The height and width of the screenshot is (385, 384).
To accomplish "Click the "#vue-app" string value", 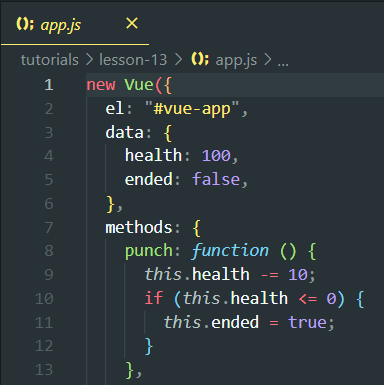I will (192, 109).
